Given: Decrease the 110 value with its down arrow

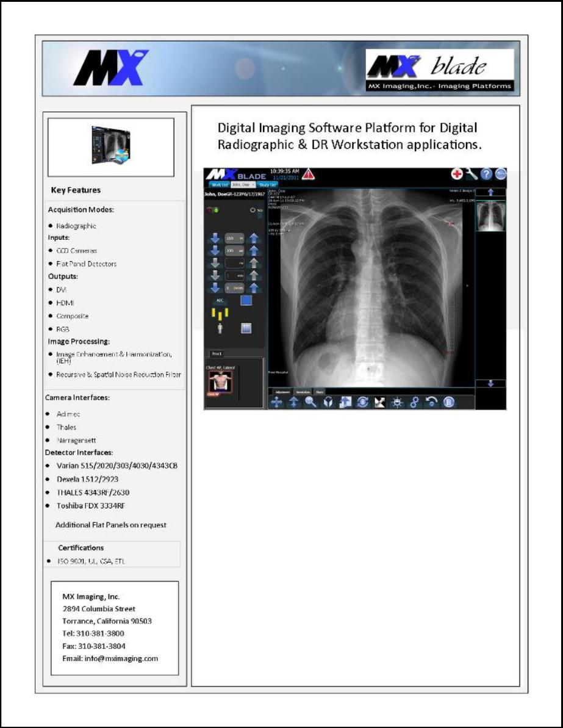Looking at the screenshot, I should [215, 238].
